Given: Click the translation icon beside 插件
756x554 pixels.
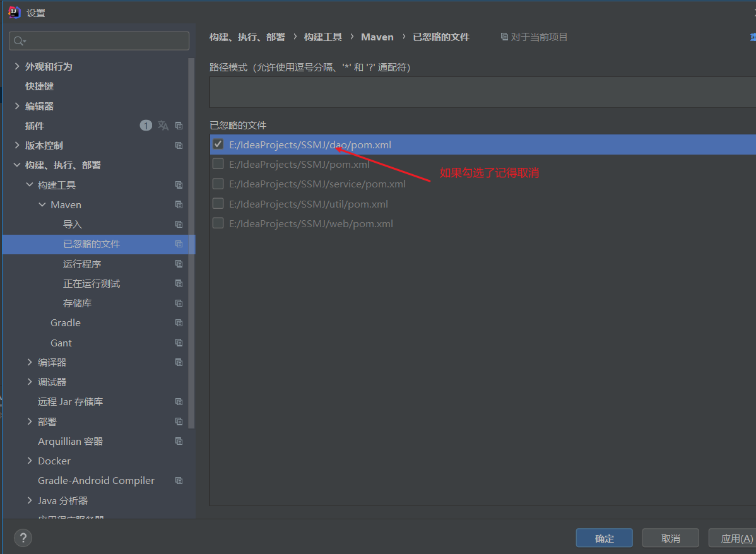Looking at the screenshot, I should click(163, 126).
